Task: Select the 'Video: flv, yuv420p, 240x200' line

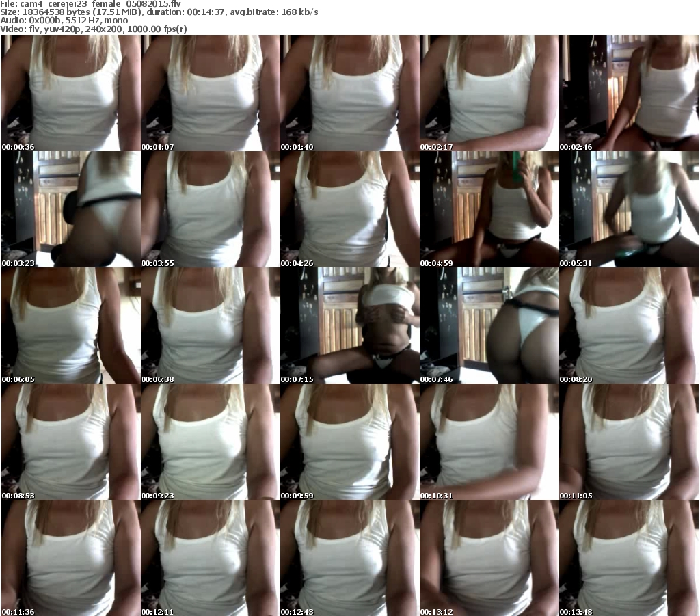Action: coord(94,29)
